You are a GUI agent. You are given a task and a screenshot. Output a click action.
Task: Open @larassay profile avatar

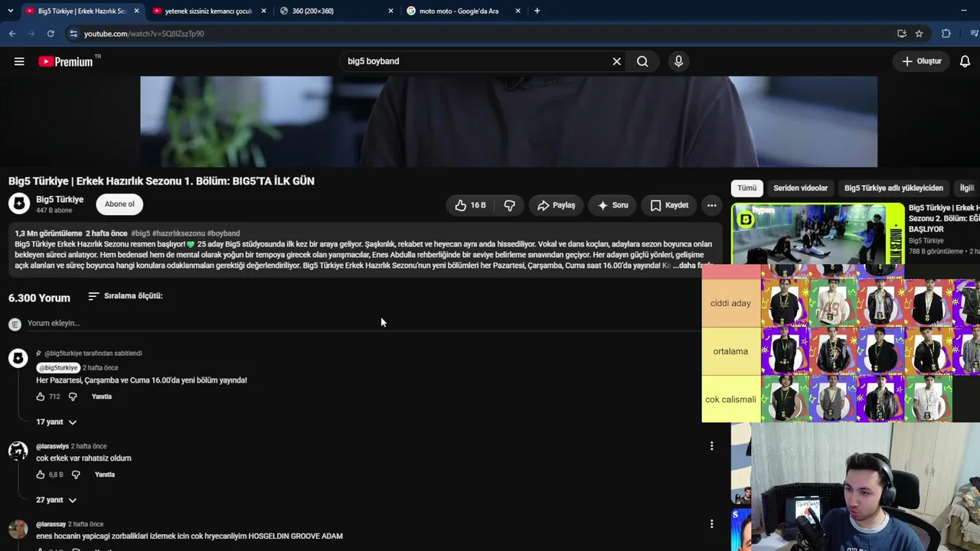[18, 529]
